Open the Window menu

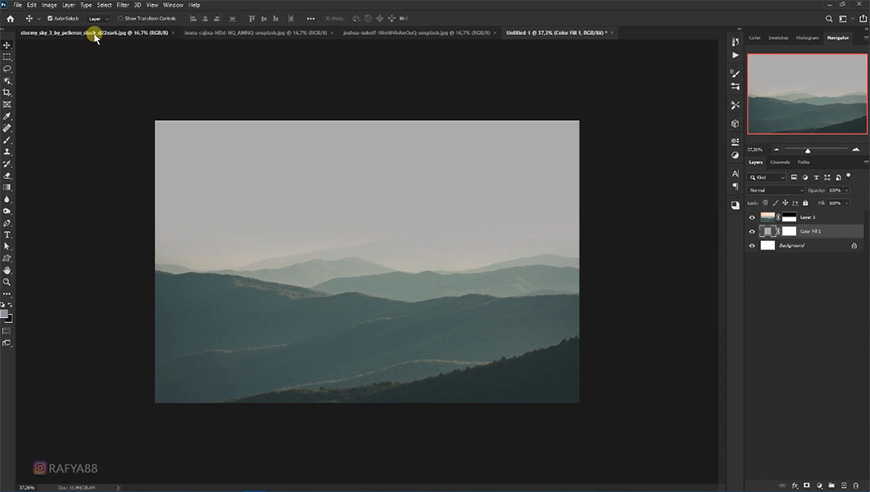point(173,5)
